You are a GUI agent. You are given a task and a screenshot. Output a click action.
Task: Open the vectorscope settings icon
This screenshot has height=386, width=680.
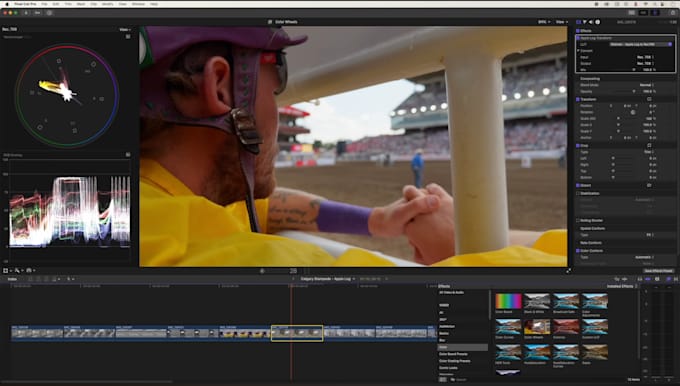pos(128,37)
